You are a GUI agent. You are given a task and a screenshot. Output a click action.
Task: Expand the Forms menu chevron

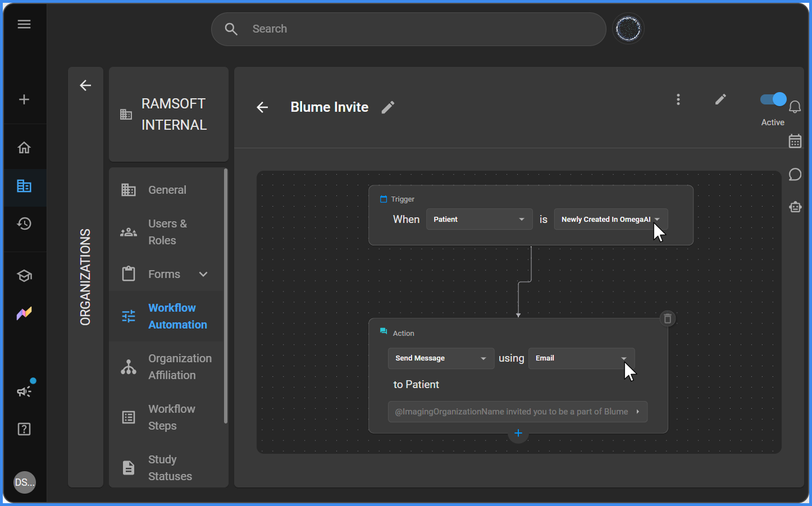tap(203, 274)
